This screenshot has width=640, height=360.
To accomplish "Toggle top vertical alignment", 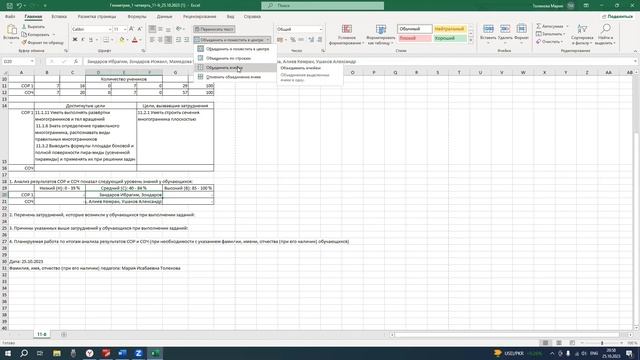I will (152, 29).
